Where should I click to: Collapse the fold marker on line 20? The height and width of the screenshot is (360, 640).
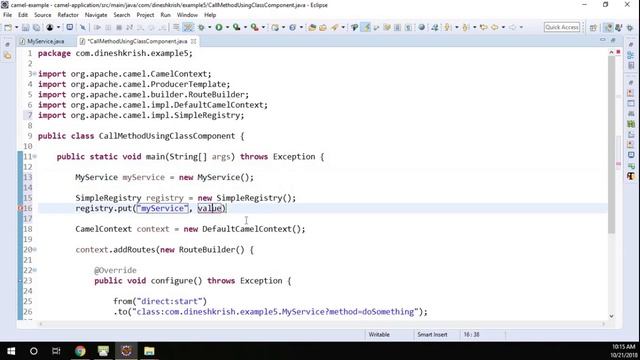click(x=34, y=249)
